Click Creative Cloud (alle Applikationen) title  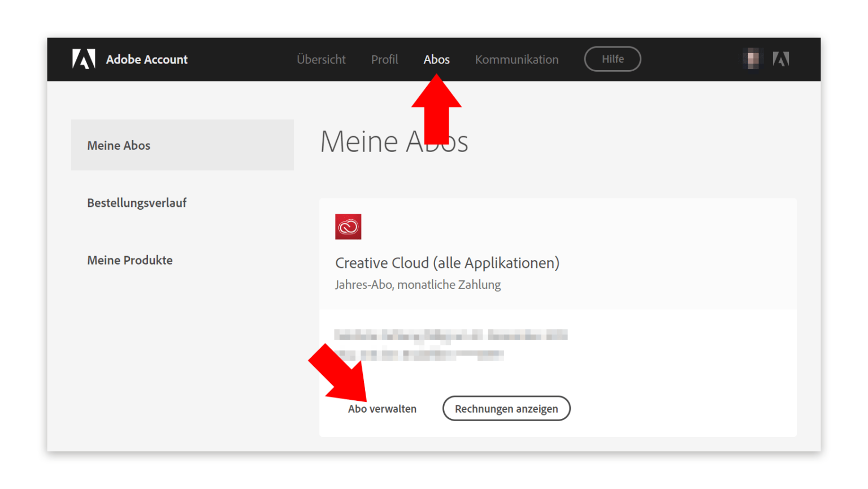447,263
